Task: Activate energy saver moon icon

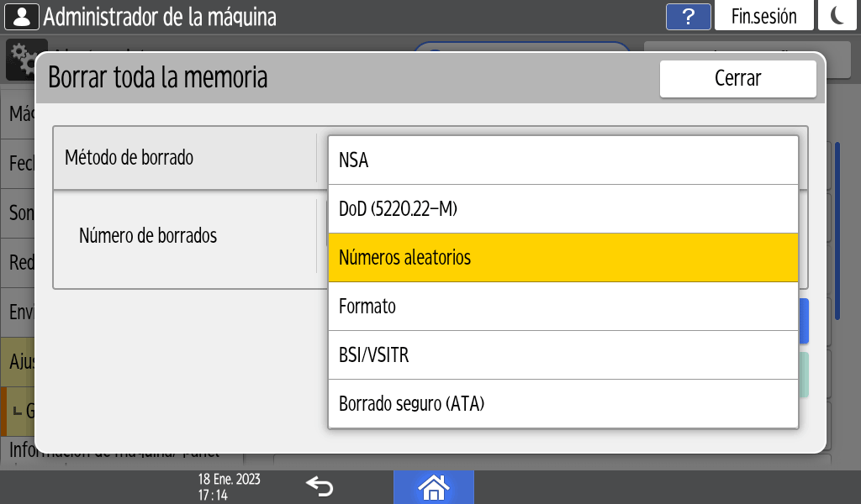Action: click(837, 16)
